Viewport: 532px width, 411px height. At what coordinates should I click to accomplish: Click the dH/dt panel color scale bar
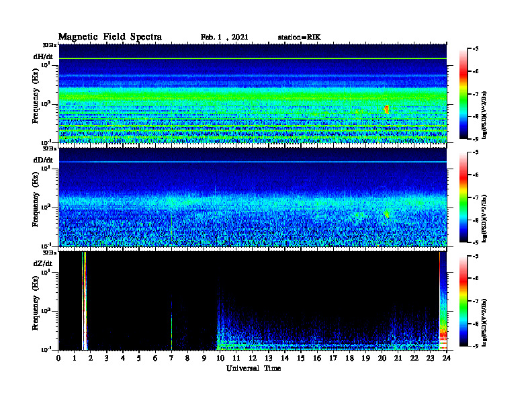click(463, 93)
